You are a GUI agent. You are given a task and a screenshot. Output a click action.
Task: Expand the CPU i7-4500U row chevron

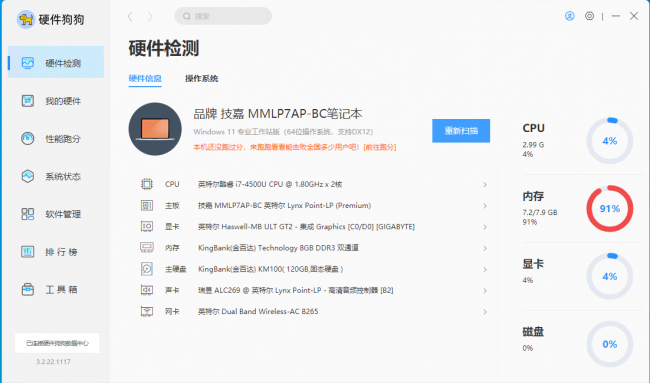click(485, 184)
